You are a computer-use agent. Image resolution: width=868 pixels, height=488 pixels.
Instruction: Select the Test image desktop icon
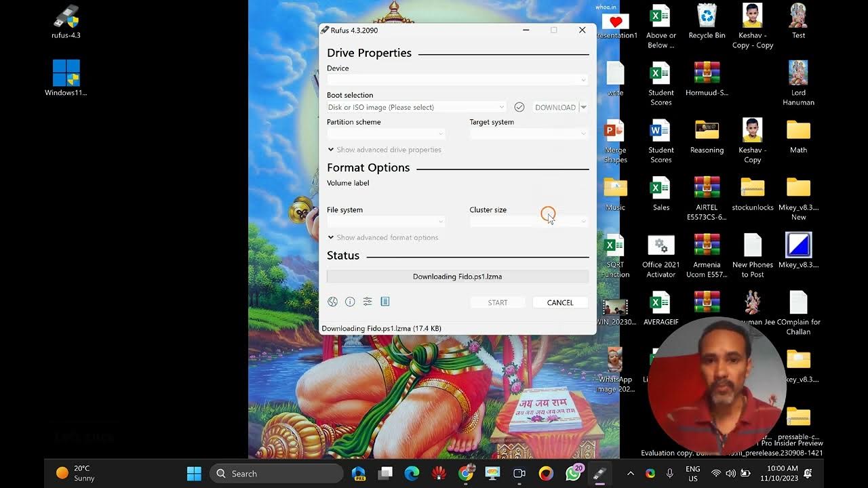798,22
